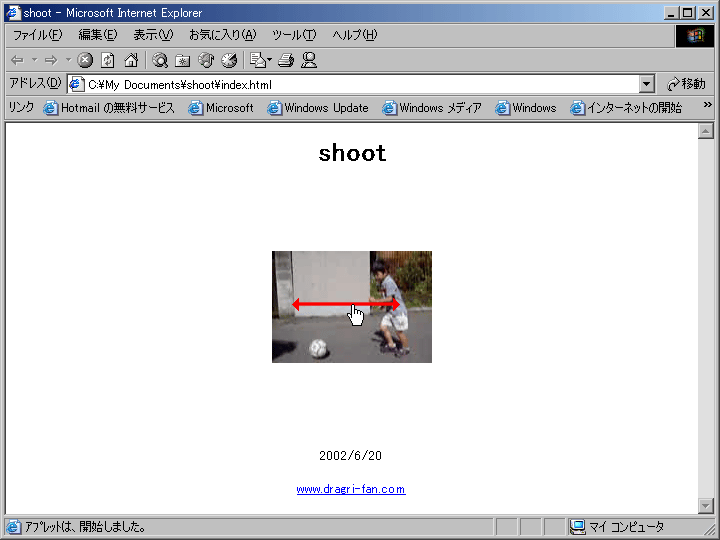Close the Internet Explorer window

pyautogui.click(x=706, y=13)
